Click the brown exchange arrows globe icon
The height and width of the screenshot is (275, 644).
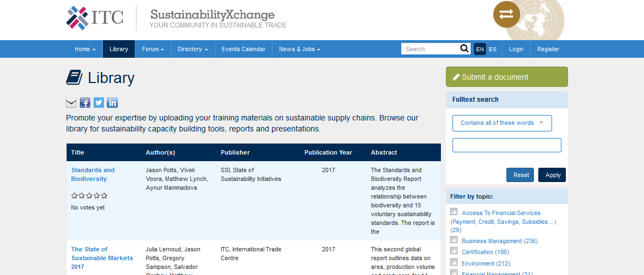(506, 14)
